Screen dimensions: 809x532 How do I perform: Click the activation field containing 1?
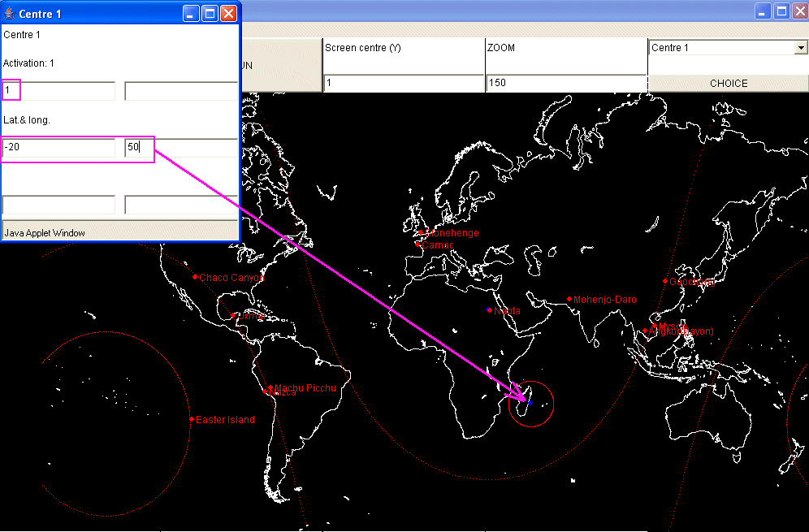click(58, 90)
